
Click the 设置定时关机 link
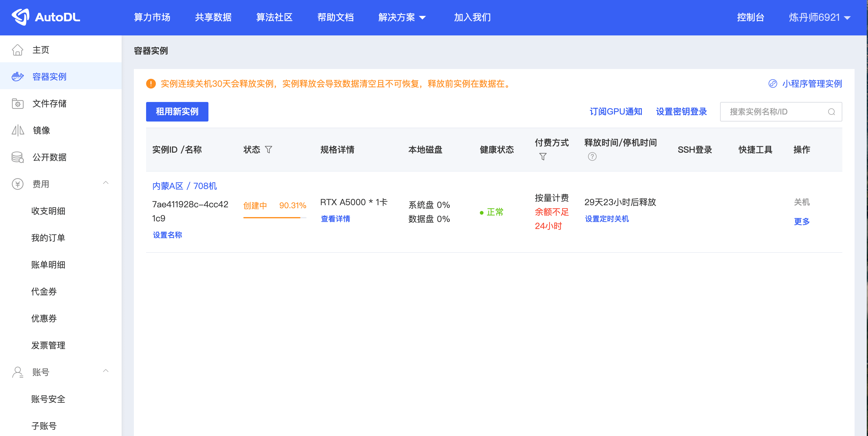pos(606,219)
